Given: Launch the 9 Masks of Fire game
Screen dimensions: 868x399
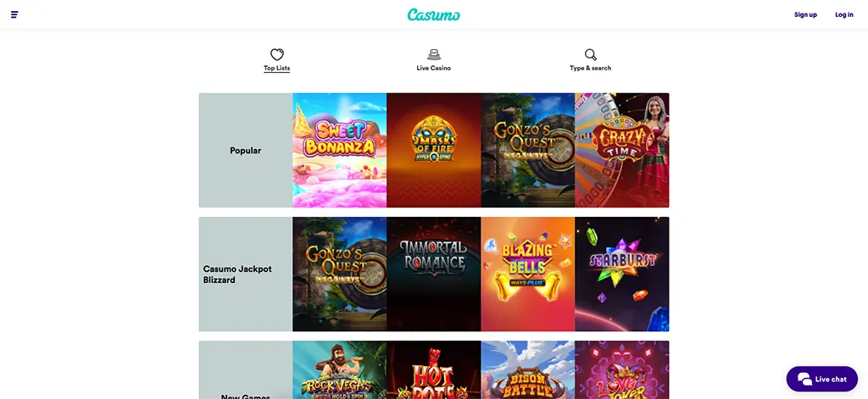Looking at the screenshot, I should click(x=433, y=150).
